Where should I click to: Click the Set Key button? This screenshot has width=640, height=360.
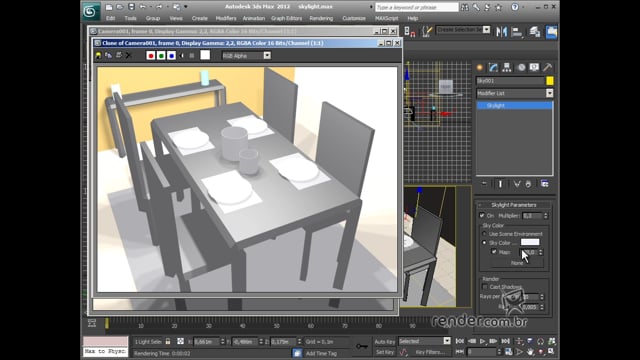coord(384,352)
